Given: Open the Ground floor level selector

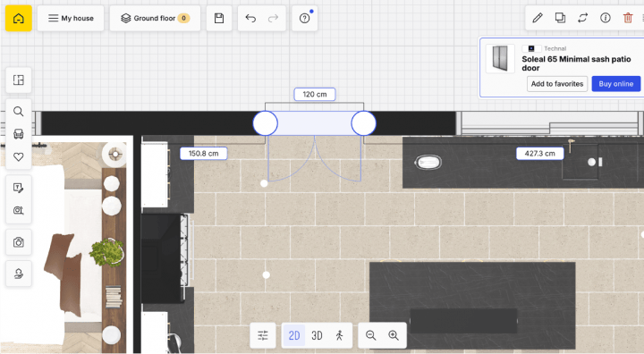Looking at the screenshot, I should (x=155, y=19).
